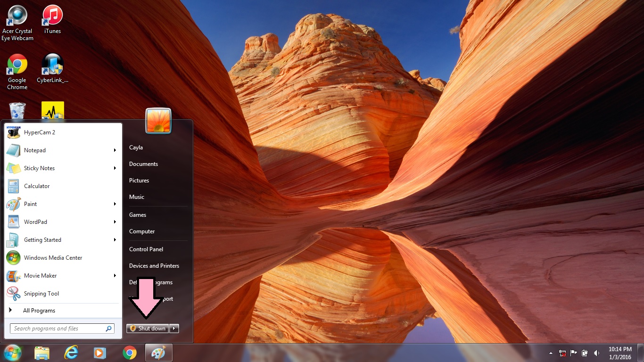Image resolution: width=644 pixels, height=362 pixels.
Task: Open the taskbar clock and date
Action: (x=620, y=353)
